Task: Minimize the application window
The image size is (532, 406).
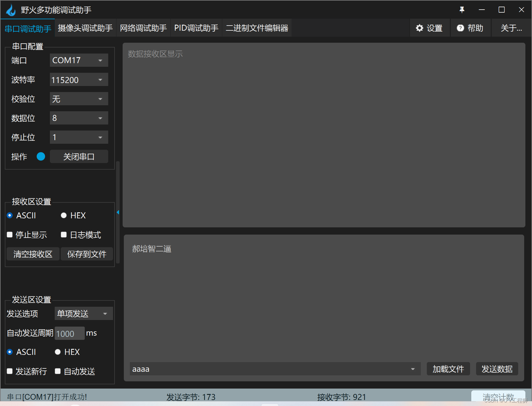Action: (x=482, y=10)
